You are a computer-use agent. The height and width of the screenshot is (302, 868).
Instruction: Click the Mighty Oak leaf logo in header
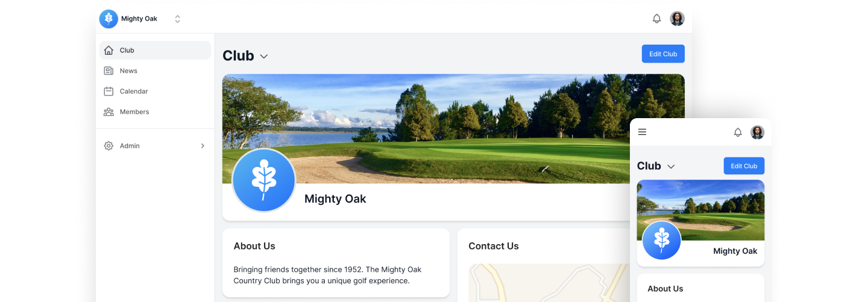click(x=108, y=19)
